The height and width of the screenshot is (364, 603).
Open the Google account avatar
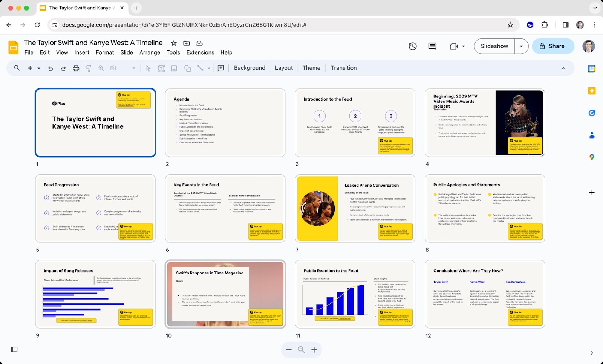(588, 46)
